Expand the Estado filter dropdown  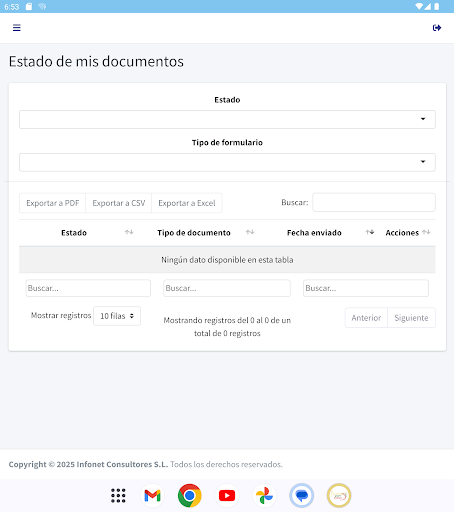coord(227,119)
